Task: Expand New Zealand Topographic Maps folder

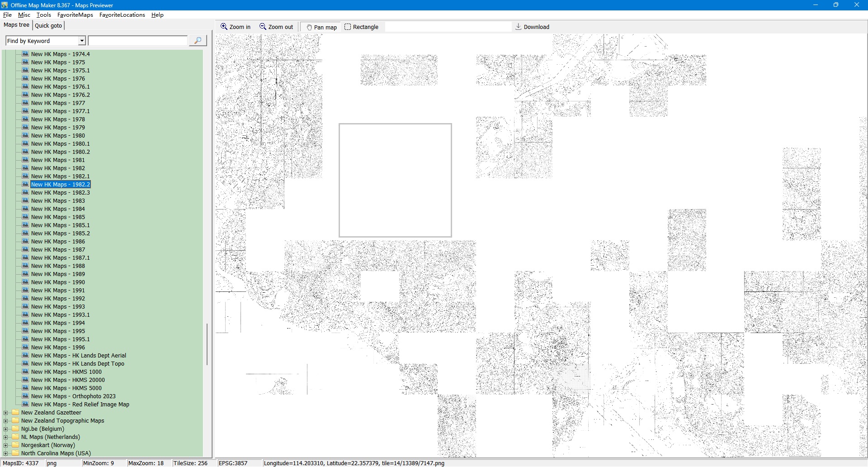Action: (5, 421)
